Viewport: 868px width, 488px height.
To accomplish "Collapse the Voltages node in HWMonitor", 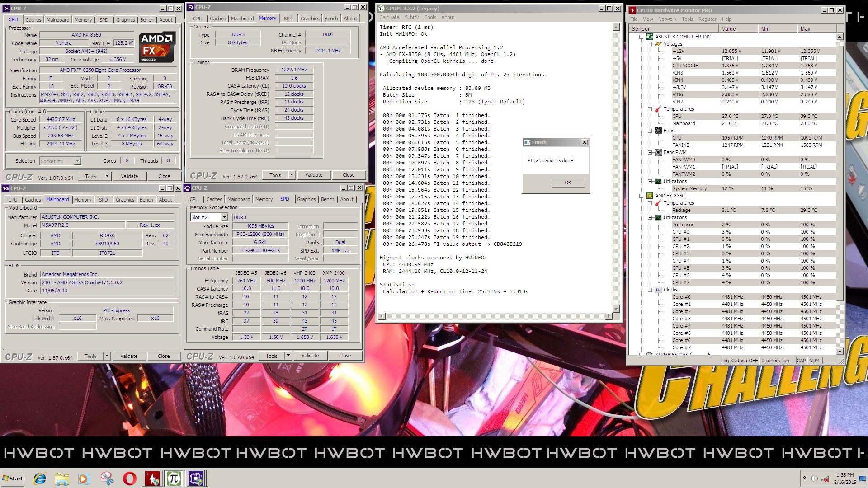I will pos(650,44).
